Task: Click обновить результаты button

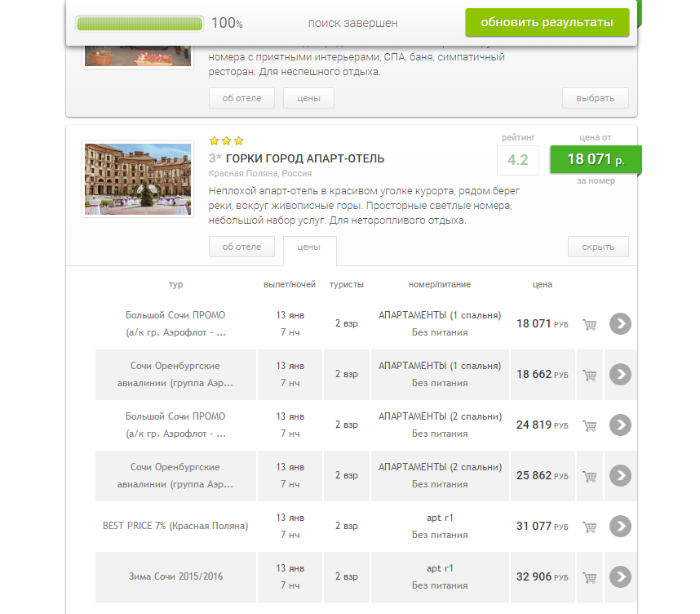Action: click(547, 22)
